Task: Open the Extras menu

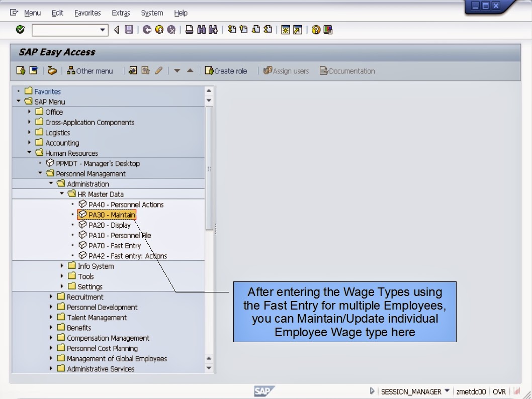Action: [x=121, y=13]
